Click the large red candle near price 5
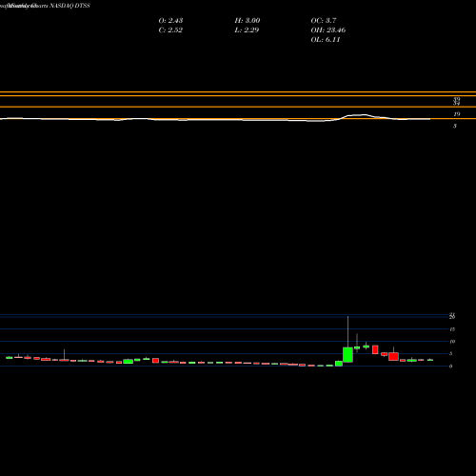This screenshot has height=476, width=476. pyautogui.click(x=393, y=356)
